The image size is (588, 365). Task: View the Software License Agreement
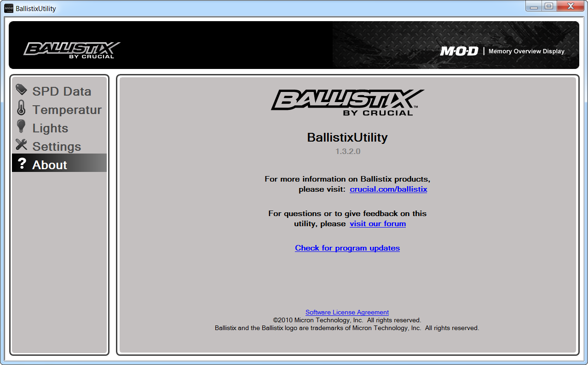coord(347,312)
